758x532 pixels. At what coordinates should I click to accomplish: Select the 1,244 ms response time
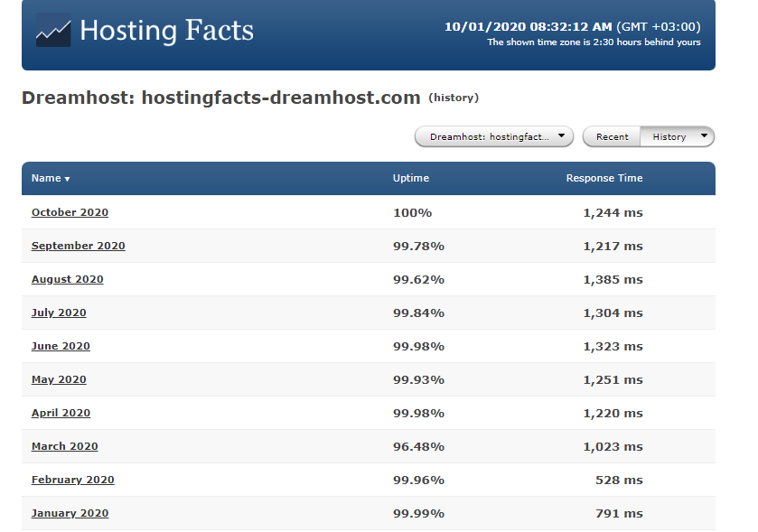tap(613, 212)
